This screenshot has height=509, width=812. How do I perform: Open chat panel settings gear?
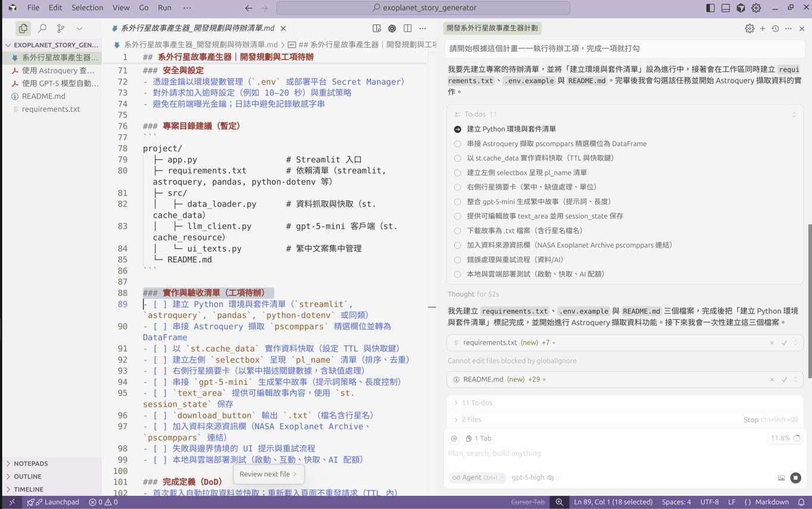tap(750, 29)
